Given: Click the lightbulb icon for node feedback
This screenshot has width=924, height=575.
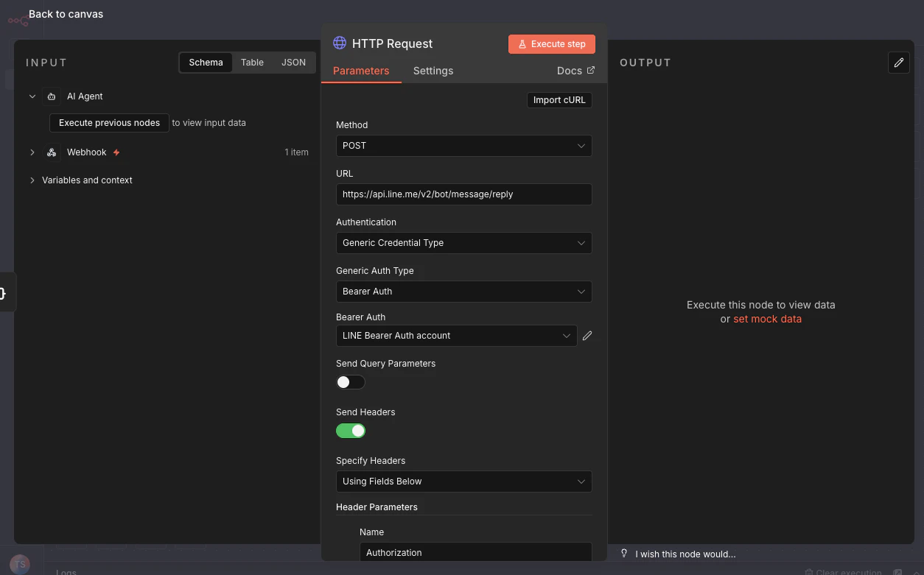Looking at the screenshot, I should tap(624, 554).
